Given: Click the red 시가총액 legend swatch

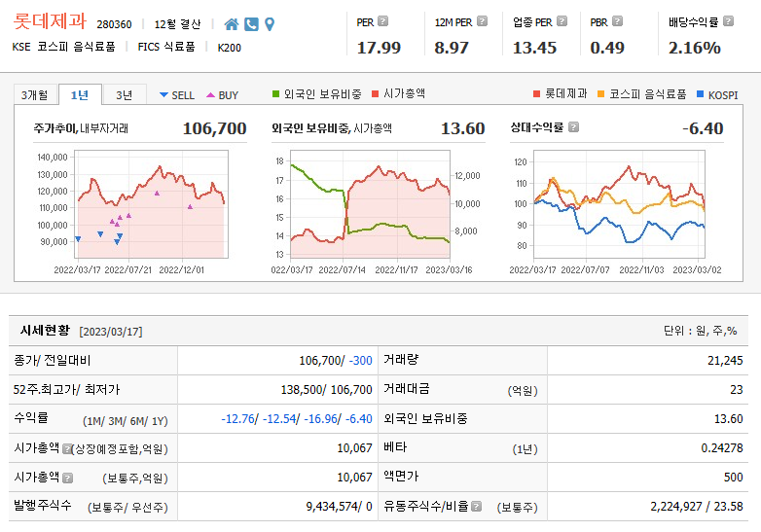Looking at the screenshot, I should 375,93.
